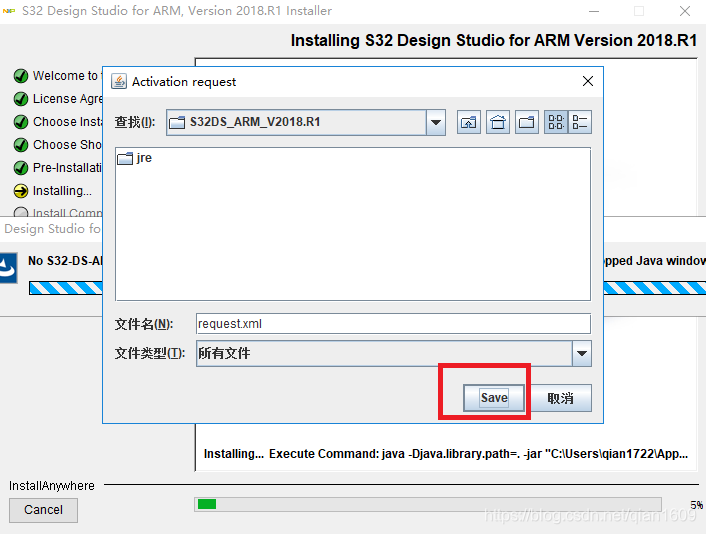Expand the look-in folder dropdown arrow
706x534 pixels.
(435, 123)
